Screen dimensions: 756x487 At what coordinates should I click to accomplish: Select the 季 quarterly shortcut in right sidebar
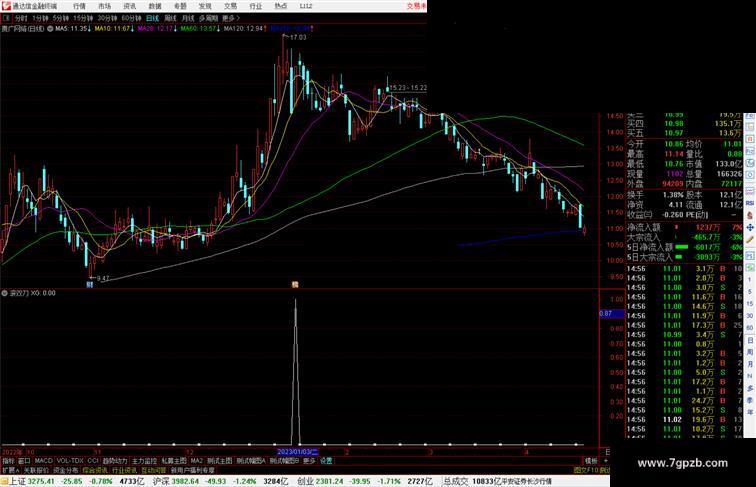[x=750, y=400]
